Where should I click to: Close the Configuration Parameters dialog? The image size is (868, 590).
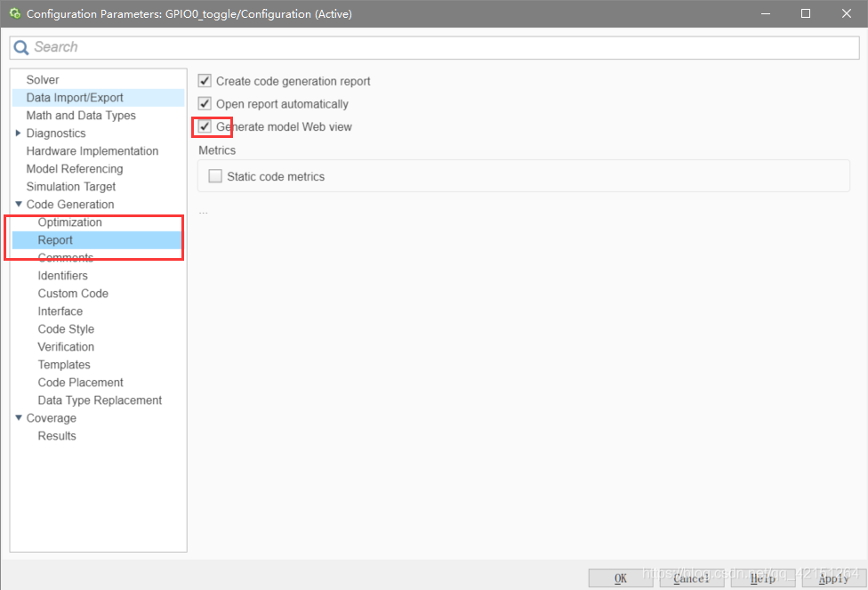[847, 13]
